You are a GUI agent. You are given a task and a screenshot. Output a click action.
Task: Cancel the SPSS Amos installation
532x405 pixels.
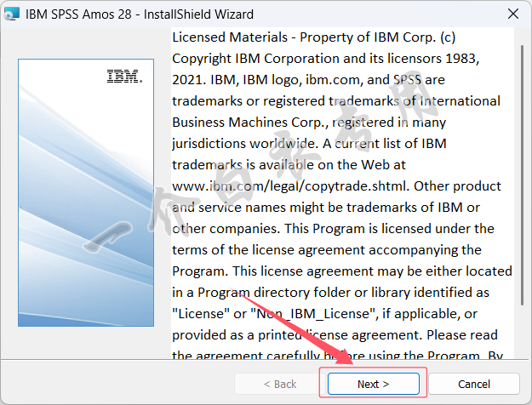pos(474,384)
